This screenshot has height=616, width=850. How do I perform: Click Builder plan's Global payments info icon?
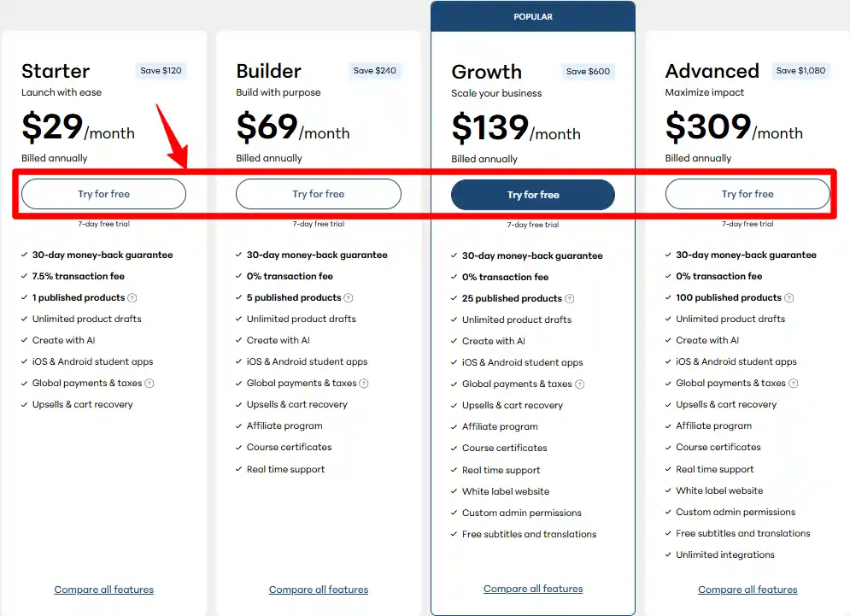point(364,384)
